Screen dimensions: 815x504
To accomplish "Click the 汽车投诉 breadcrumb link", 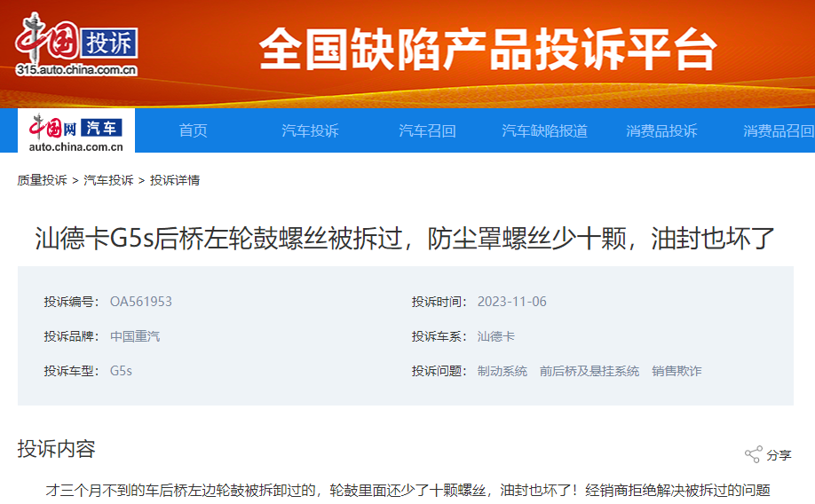I will [x=108, y=180].
